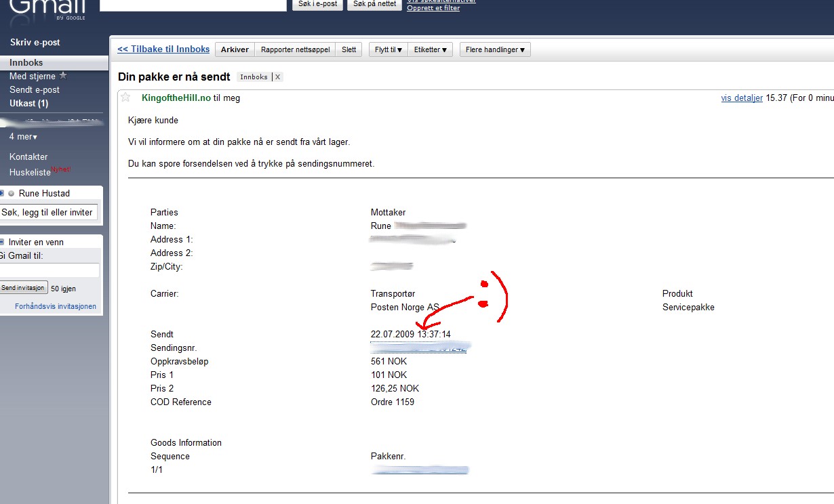Click the value 101 NOK
This screenshot has width=834, height=504.
(389, 375)
